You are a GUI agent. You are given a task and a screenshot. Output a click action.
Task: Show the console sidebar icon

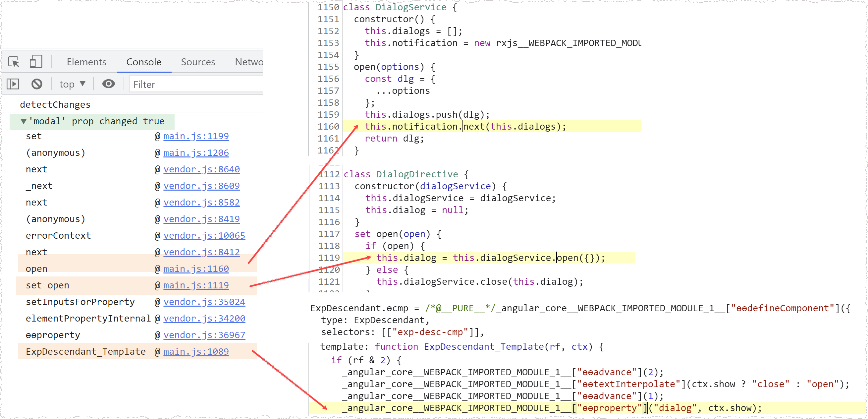tap(13, 84)
